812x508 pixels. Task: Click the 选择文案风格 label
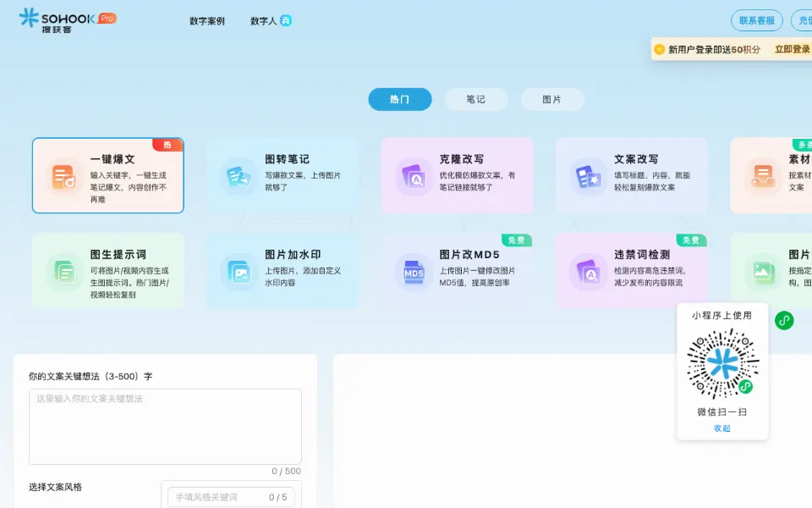click(56, 487)
